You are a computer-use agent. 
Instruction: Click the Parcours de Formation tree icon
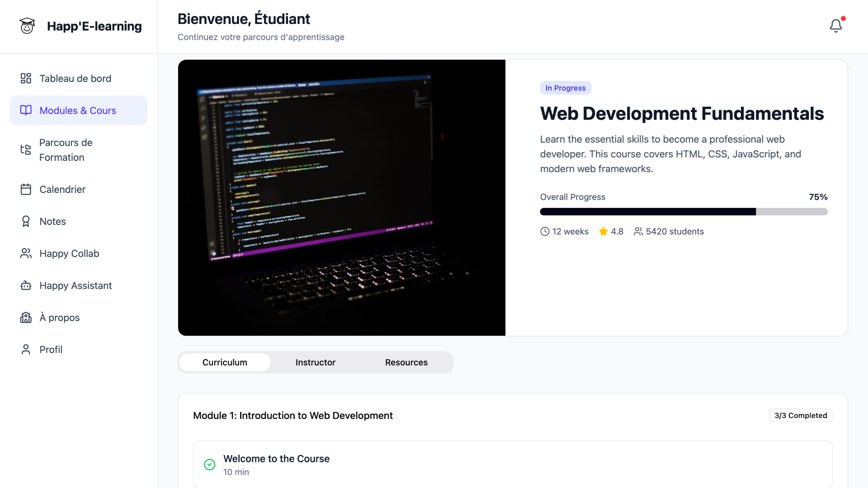point(26,150)
